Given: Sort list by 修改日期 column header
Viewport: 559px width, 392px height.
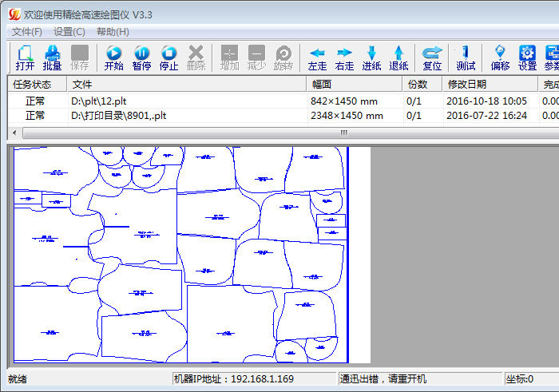Looking at the screenshot, I should click(490, 85).
